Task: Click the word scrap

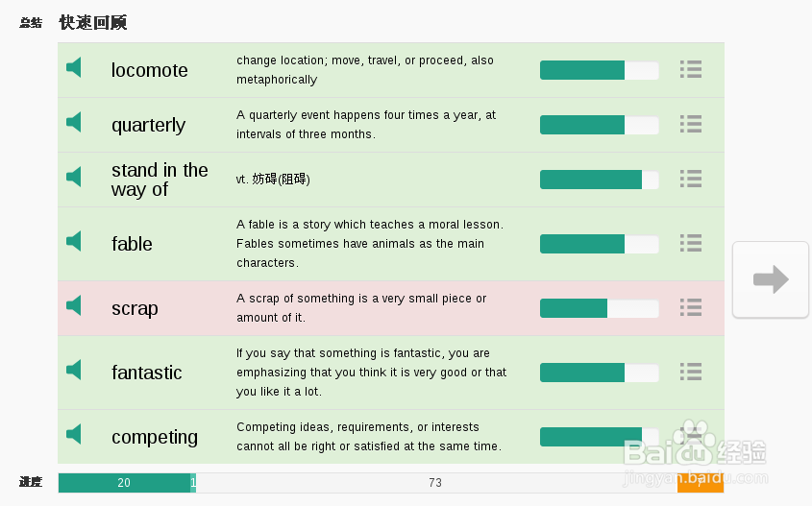Action: pos(135,308)
